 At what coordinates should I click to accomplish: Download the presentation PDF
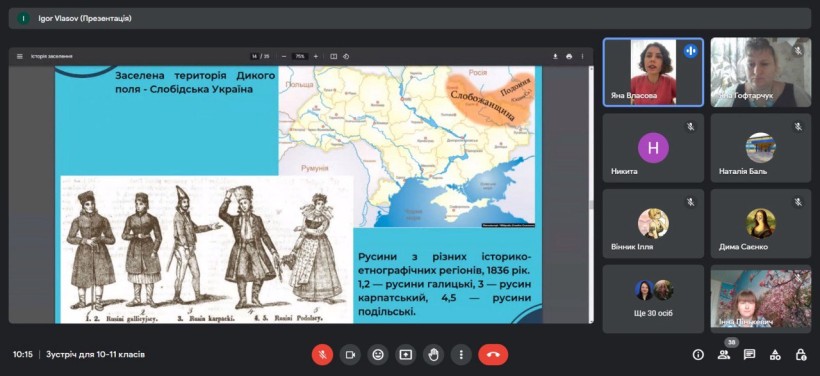(x=555, y=56)
